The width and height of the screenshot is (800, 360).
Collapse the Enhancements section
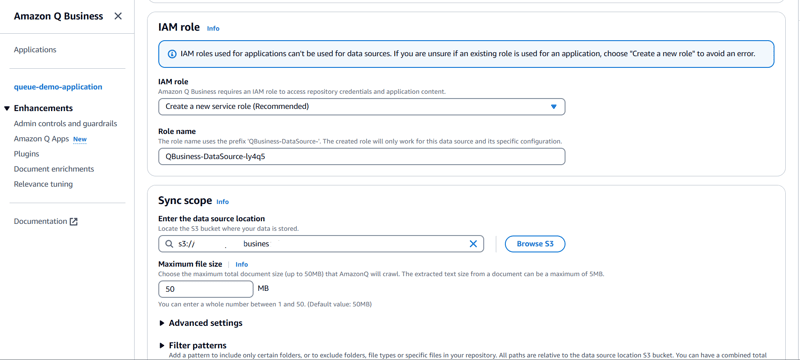pyautogui.click(x=7, y=108)
